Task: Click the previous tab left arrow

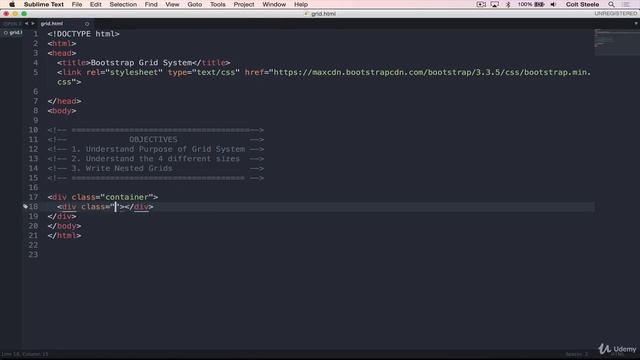Action: coord(27,24)
